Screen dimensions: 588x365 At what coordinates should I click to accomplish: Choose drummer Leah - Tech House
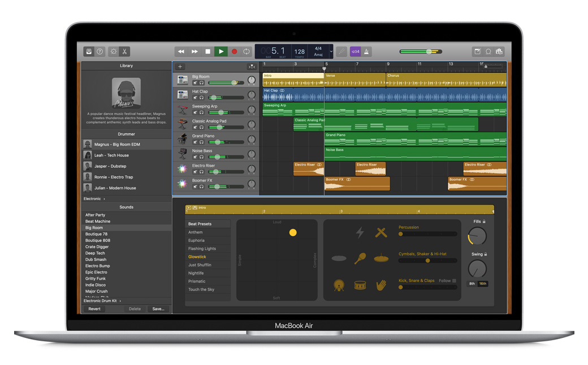click(x=127, y=155)
